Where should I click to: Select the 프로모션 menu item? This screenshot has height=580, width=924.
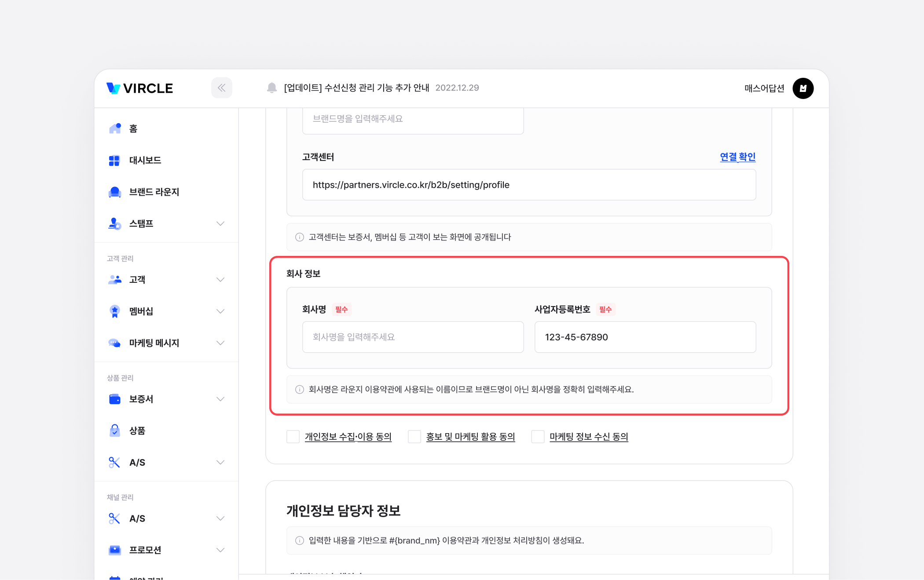coord(145,550)
